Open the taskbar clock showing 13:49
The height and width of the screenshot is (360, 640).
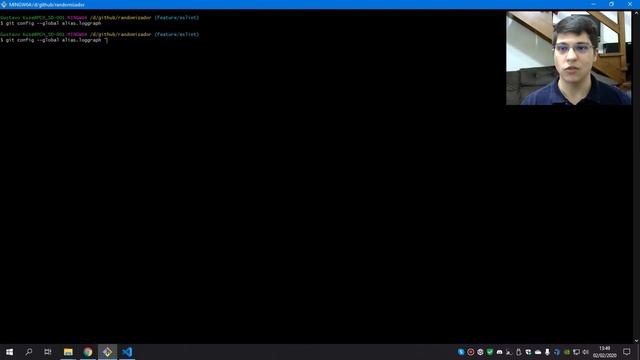click(x=604, y=352)
